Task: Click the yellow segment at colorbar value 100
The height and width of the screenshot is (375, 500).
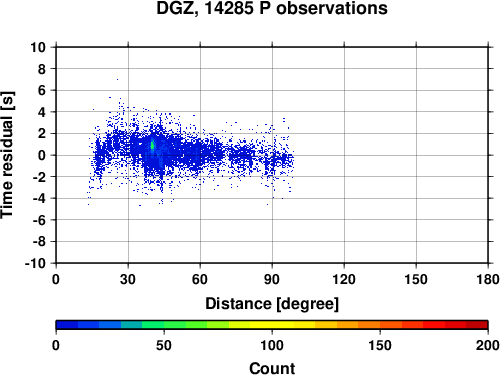Action: (x=272, y=325)
